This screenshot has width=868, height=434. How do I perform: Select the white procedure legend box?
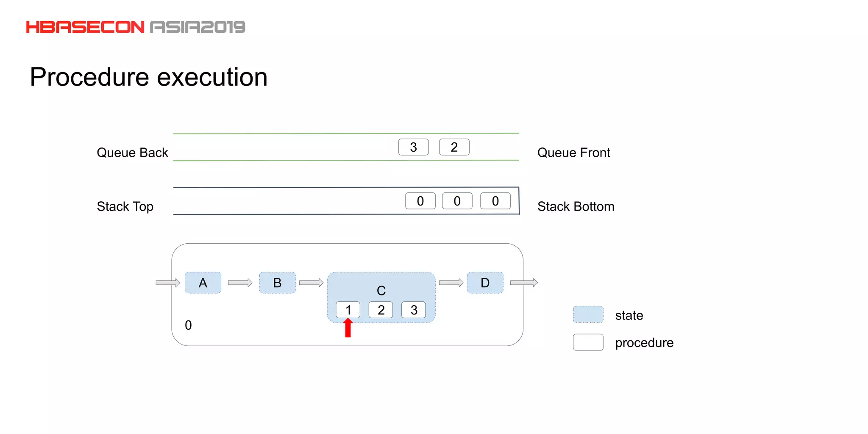point(588,342)
